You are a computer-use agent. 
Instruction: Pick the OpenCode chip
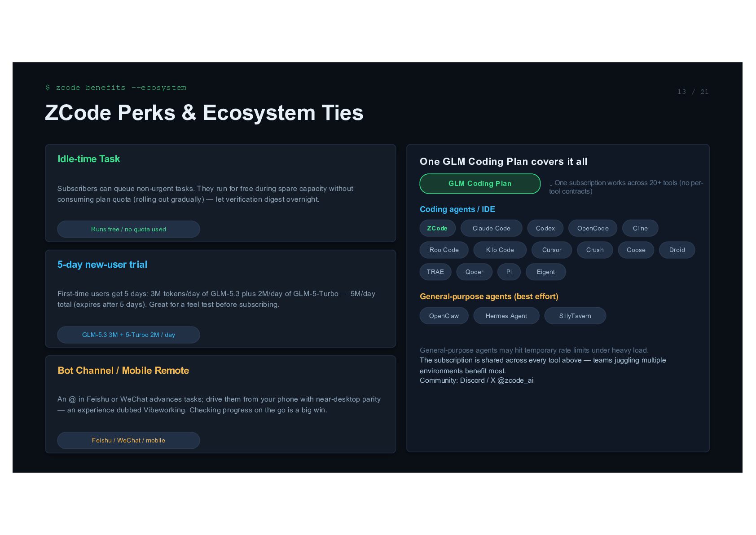click(593, 228)
